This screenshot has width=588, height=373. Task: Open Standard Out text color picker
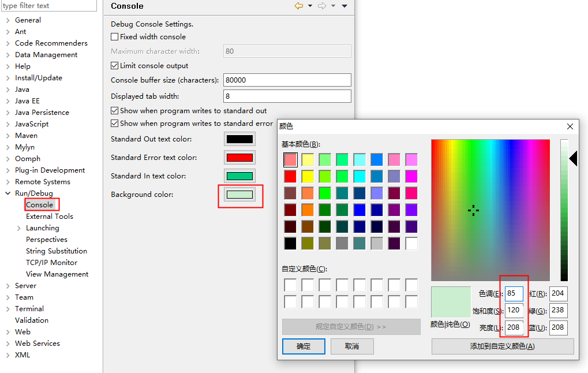pos(239,139)
